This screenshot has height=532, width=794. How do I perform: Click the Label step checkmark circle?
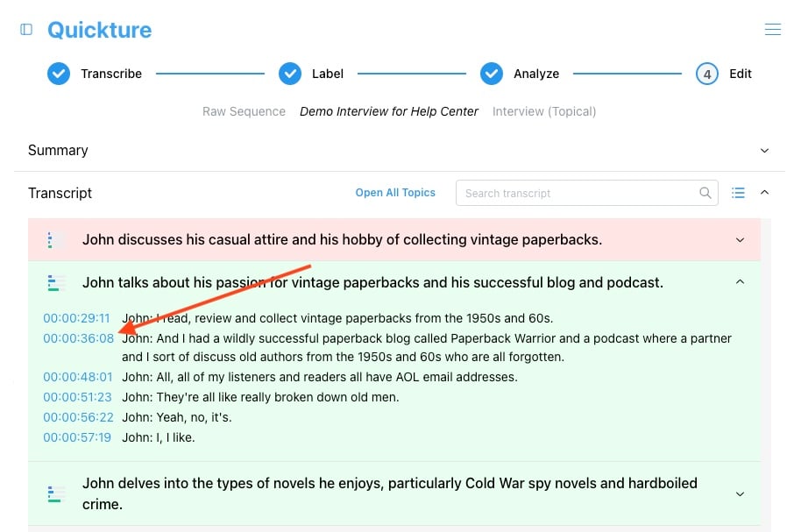click(x=290, y=74)
